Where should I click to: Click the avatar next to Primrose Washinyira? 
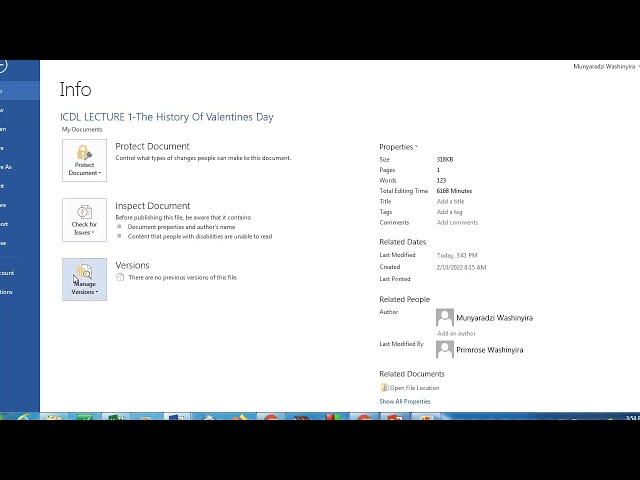pos(445,349)
